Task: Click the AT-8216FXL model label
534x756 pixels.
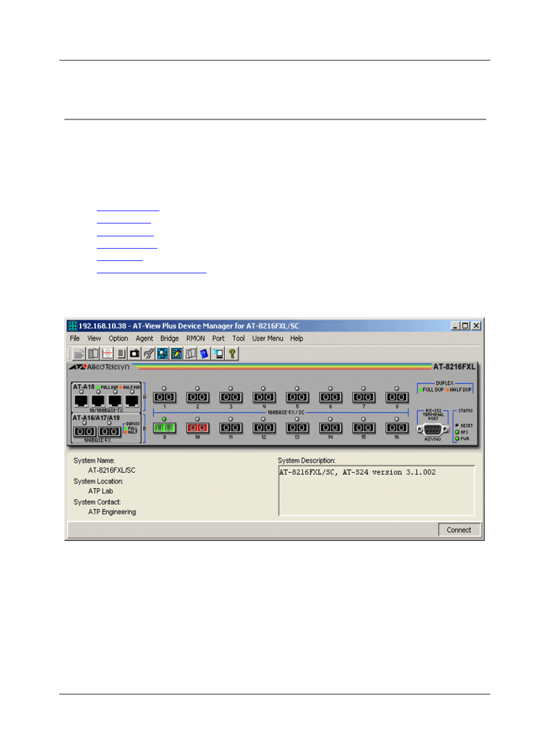Action: pyautogui.click(x=454, y=367)
